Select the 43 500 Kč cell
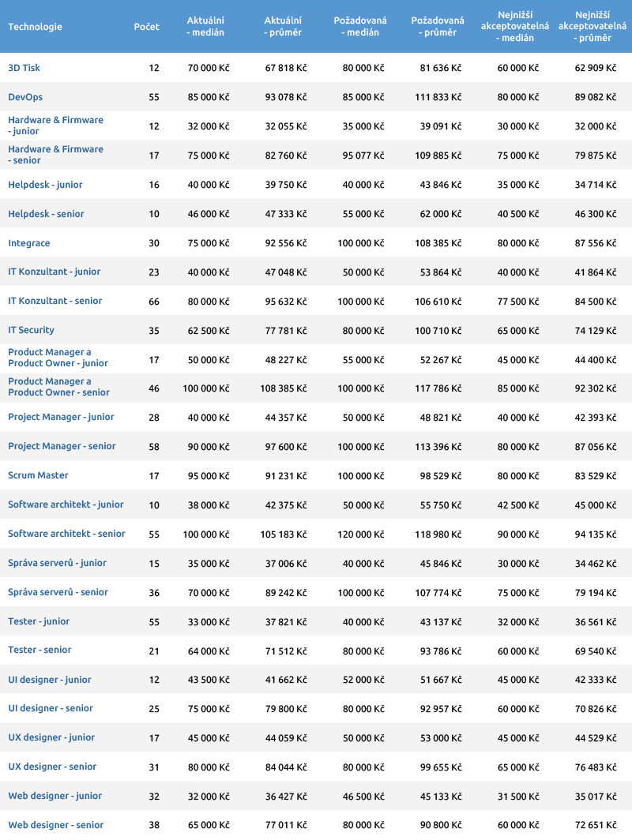The width and height of the screenshot is (632, 840). 209,679
